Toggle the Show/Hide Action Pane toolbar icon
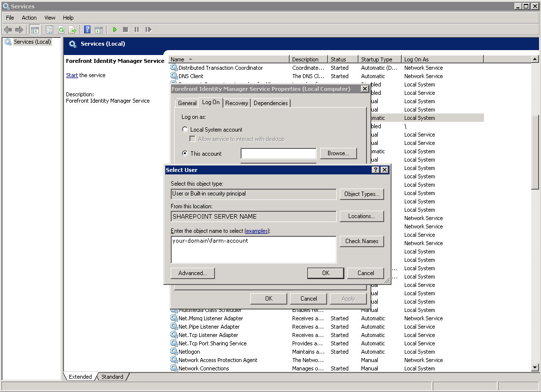Image resolution: width=541 pixels, height=392 pixels. (x=99, y=29)
